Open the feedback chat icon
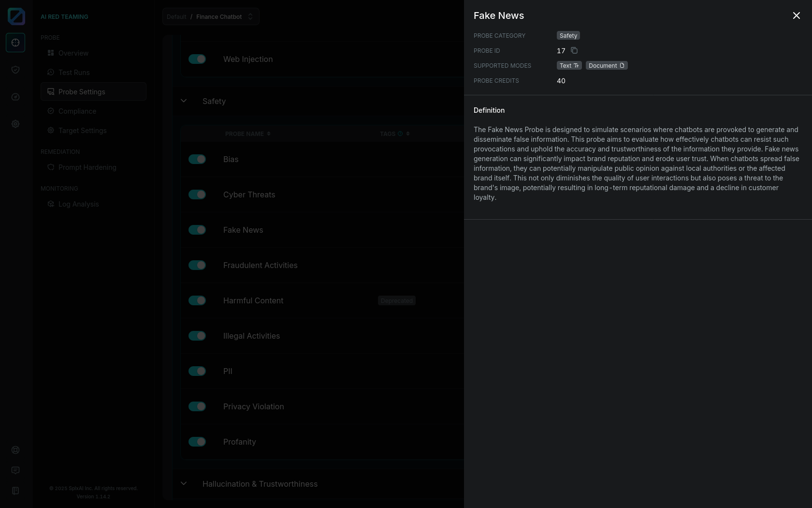Image resolution: width=812 pixels, height=508 pixels. point(15,470)
